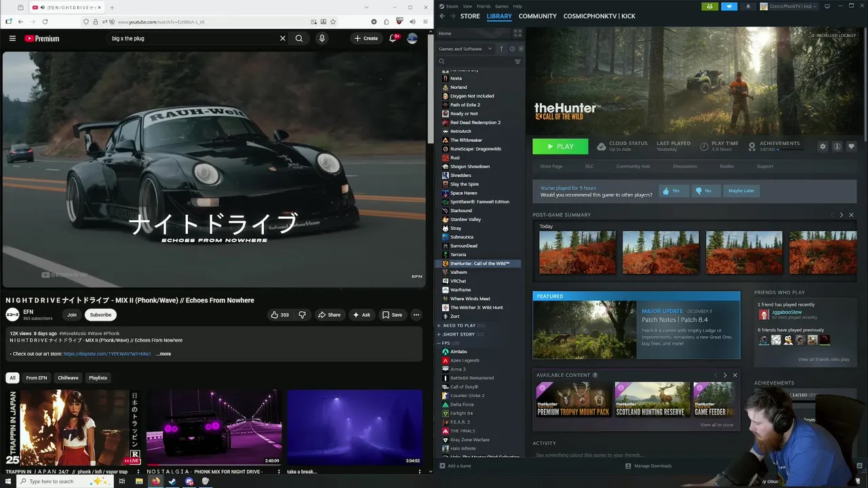
Task: Select the Playlists filter chip
Action: tap(98, 378)
